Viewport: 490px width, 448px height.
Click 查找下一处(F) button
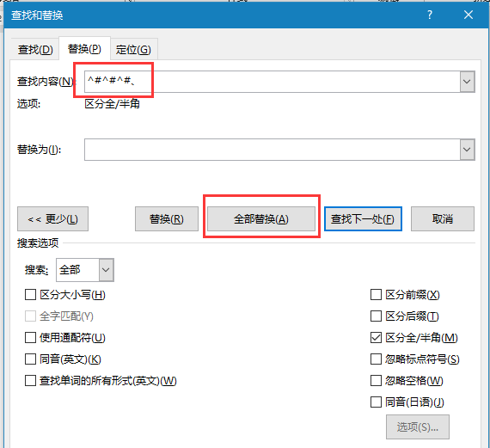363,219
